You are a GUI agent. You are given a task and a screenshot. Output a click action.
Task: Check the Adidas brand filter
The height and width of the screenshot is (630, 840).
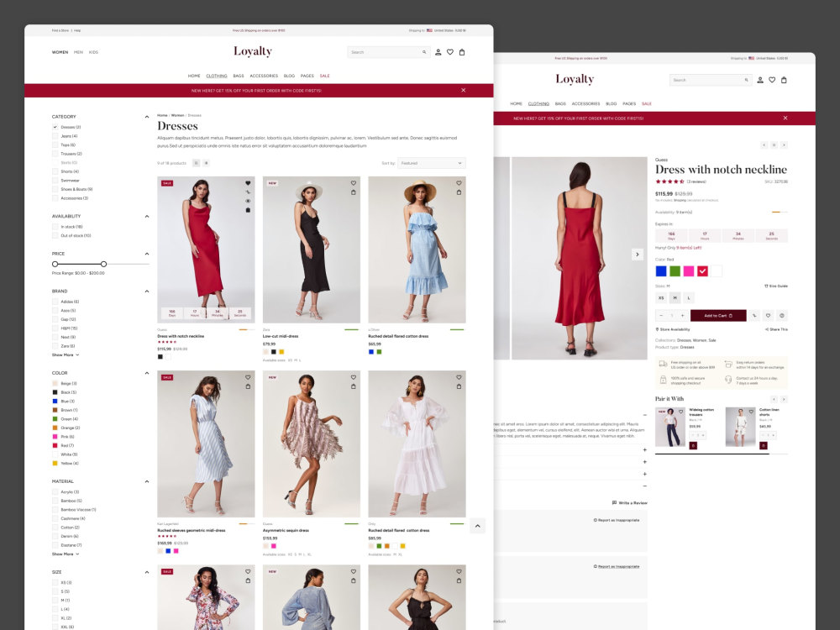pos(55,302)
